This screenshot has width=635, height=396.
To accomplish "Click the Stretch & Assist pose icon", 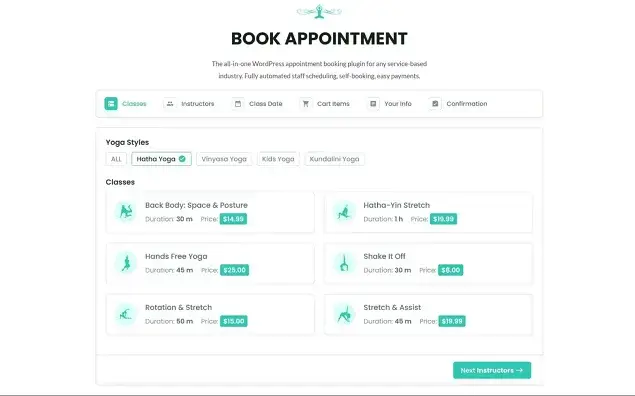I will click(344, 314).
